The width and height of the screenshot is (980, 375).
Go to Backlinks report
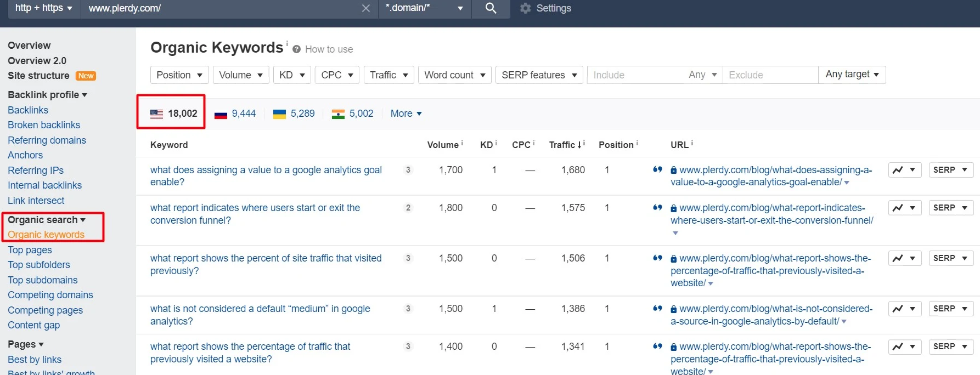28,110
